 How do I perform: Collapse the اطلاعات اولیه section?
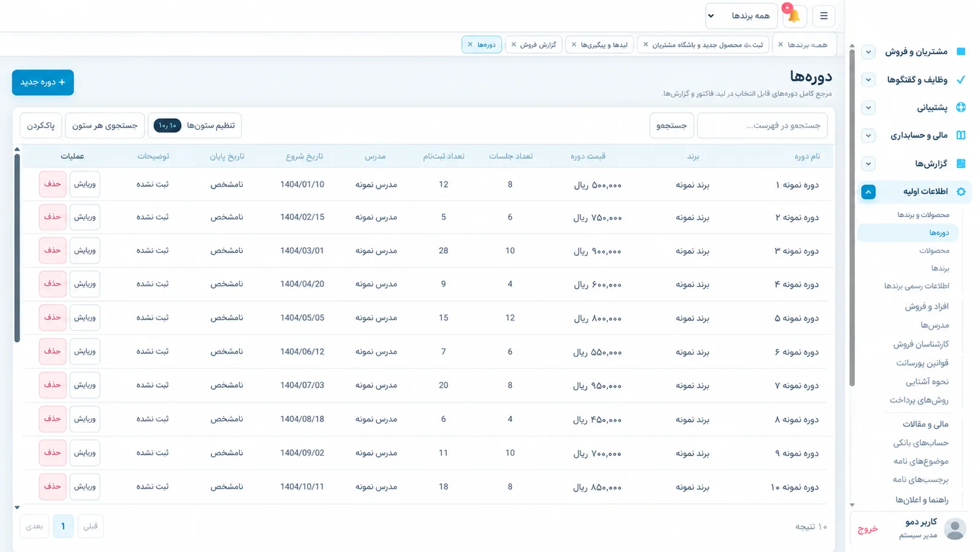click(x=868, y=192)
